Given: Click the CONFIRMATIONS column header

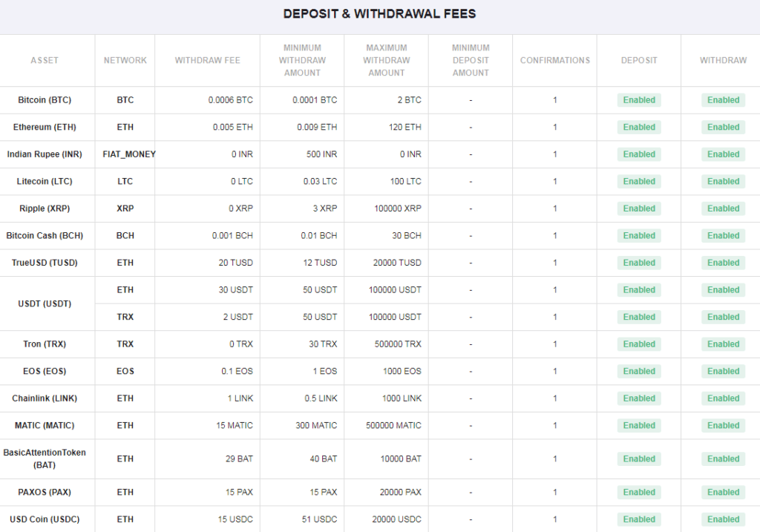Looking at the screenshot, I should (555, 60).
